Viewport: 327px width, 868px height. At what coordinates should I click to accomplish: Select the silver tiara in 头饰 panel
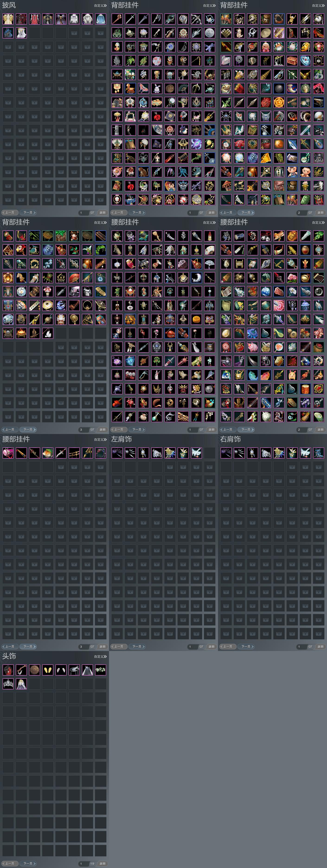(x=8, y=684)
